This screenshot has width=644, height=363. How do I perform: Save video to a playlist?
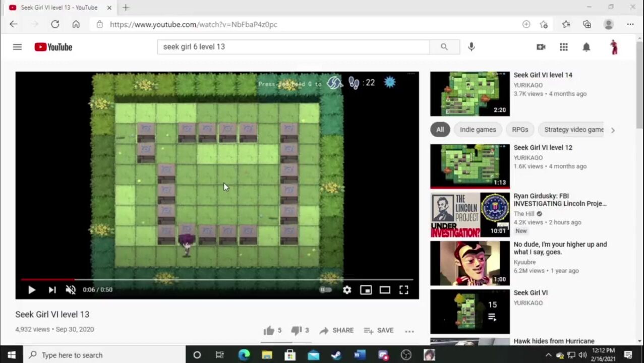click(x=378, y=331)
